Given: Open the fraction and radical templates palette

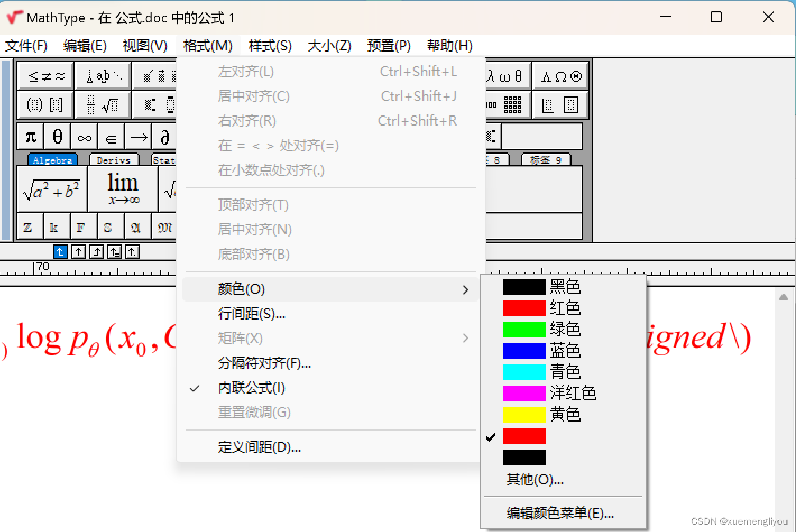Looking at the screenshot, I should point(104,105).
